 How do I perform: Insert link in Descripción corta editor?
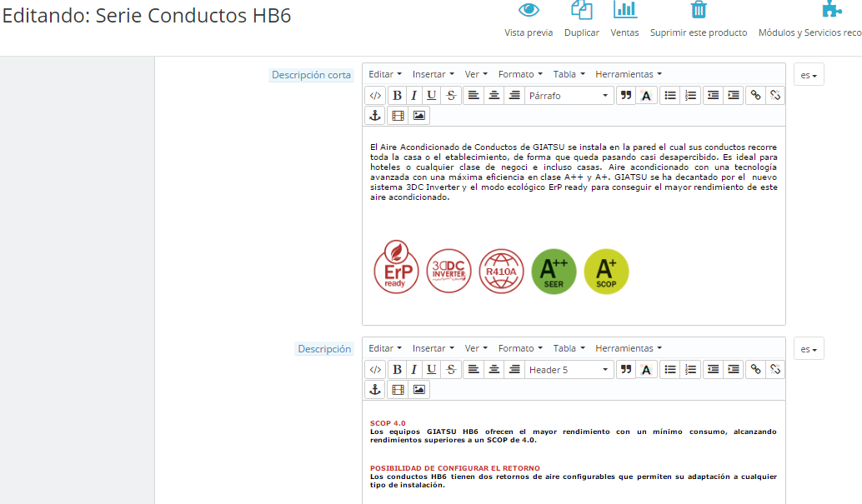[756, 96]
